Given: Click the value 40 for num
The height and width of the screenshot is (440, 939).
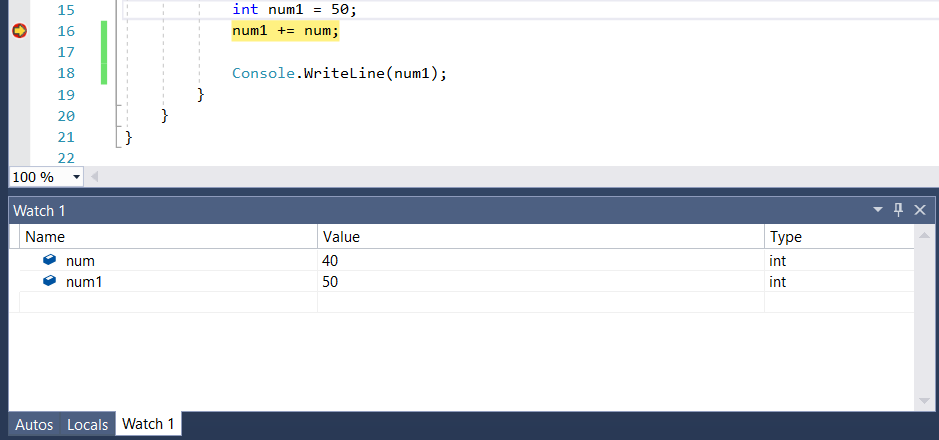Looking at the screenshot, I should coord(331,261).
